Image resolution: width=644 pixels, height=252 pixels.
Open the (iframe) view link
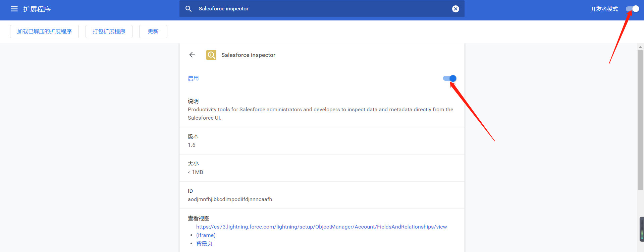[x=206, y=235]
